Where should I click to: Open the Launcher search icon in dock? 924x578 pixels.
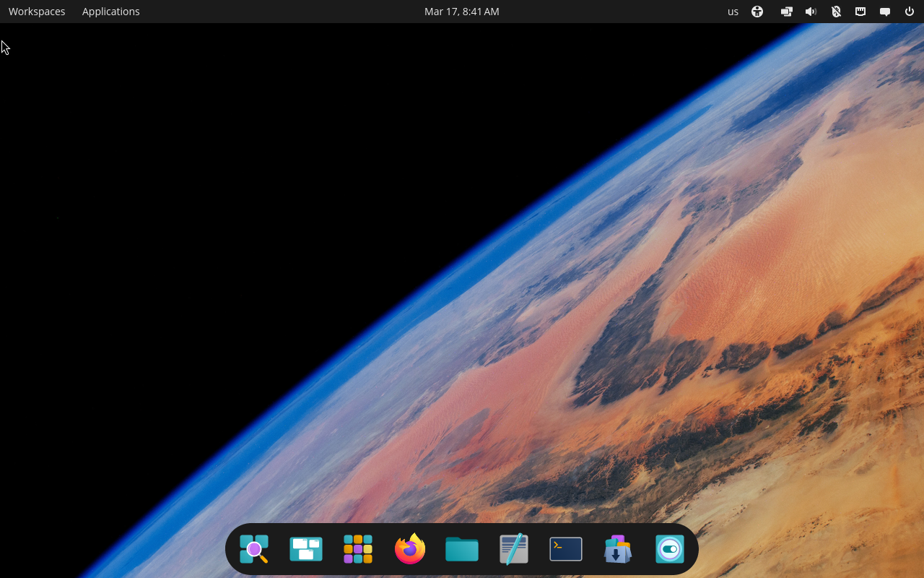[x=254, y=549]
